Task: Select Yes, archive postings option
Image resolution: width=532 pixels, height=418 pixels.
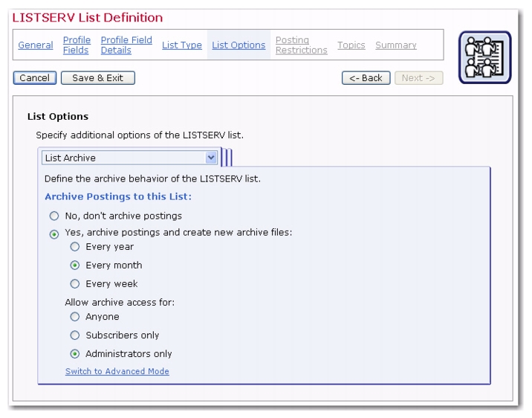Action: click(x=54, y=234)
